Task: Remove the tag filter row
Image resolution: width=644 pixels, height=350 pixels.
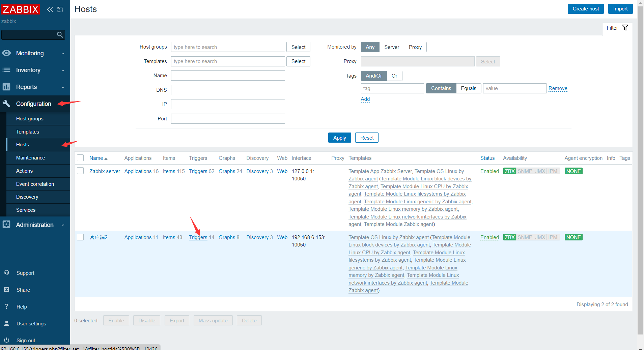Action: (558, 88)
